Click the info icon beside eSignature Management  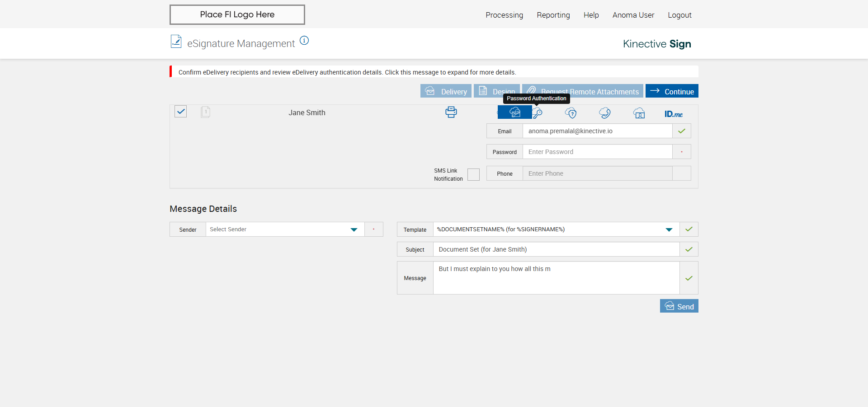pos(304,41)
